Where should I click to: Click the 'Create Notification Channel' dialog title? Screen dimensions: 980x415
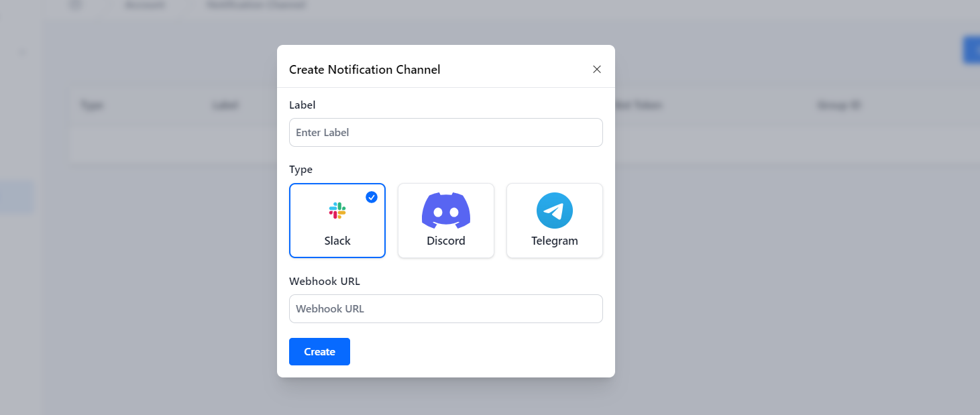pos(365,70)
